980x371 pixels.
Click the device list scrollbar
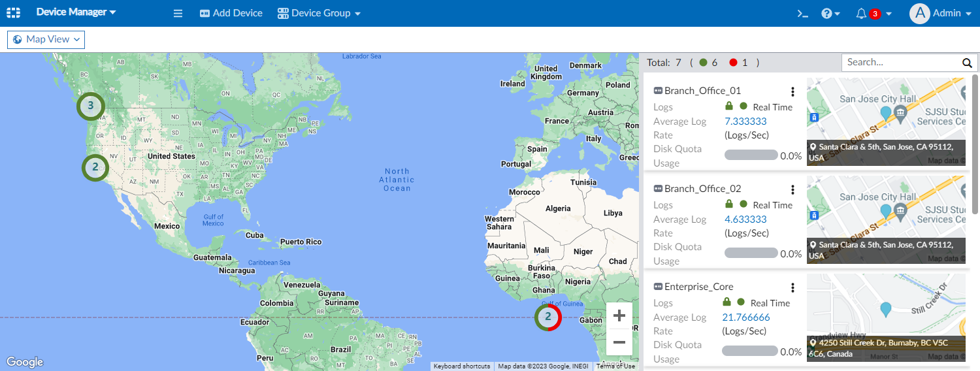975,144
